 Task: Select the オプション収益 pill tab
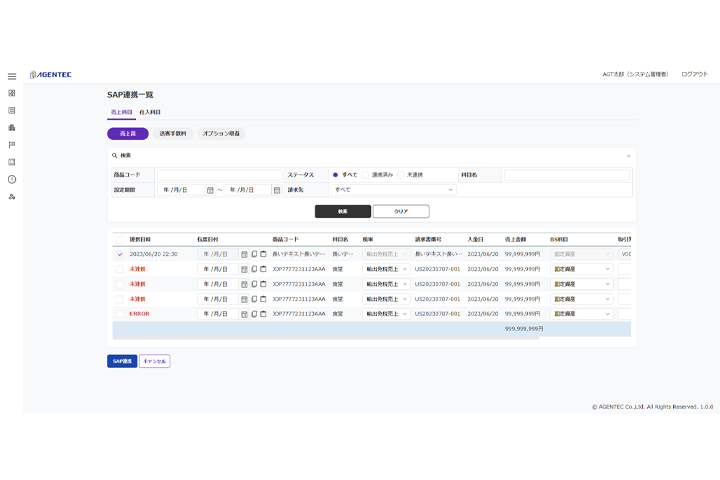point(221,133)
